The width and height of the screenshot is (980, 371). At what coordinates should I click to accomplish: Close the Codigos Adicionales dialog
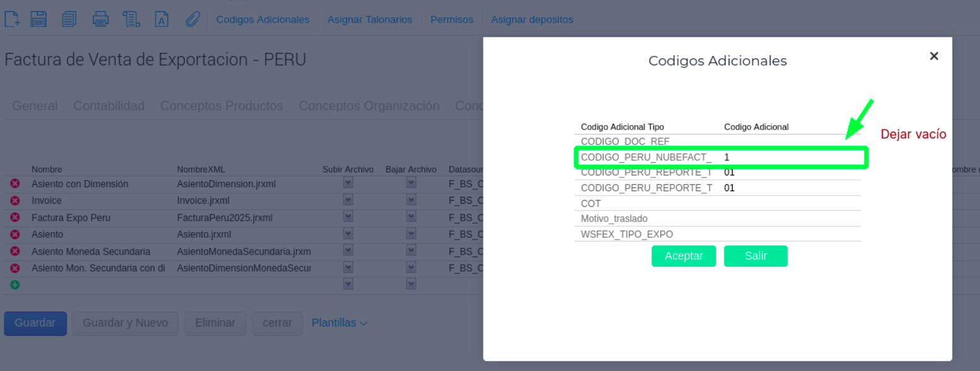pyautogui.click(x=934, y=56)
